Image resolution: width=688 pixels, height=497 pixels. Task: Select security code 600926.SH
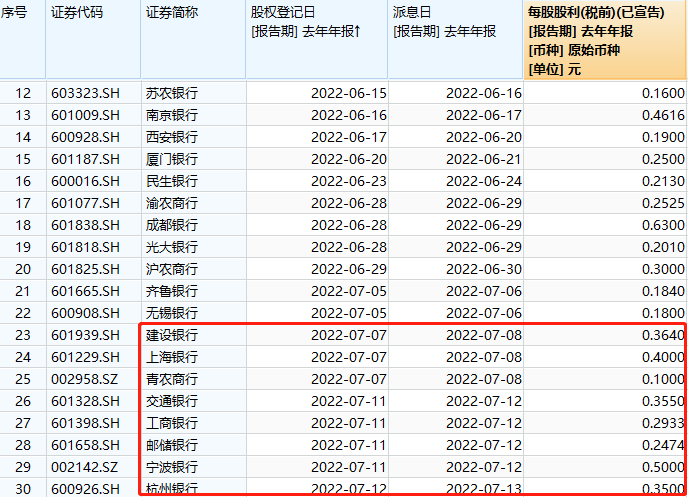coord(85,489)
